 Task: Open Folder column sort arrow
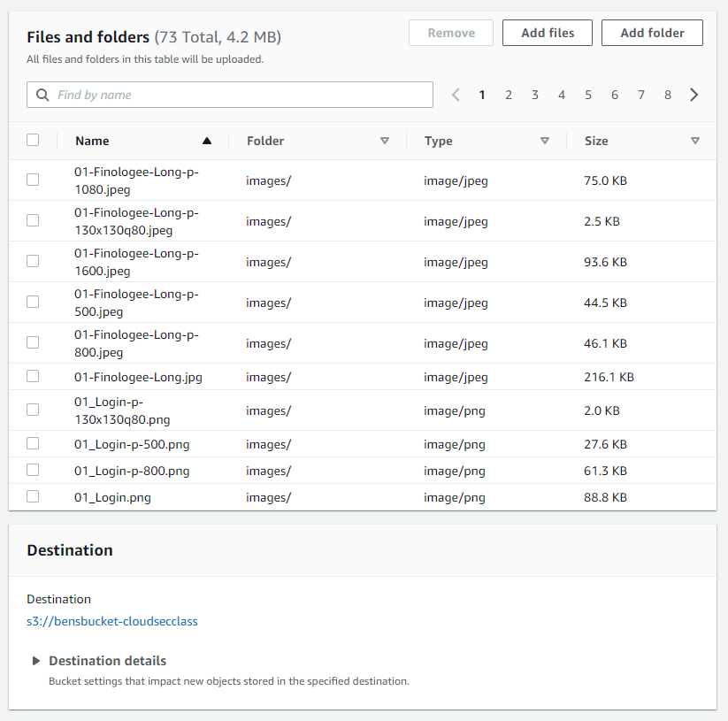385,141
